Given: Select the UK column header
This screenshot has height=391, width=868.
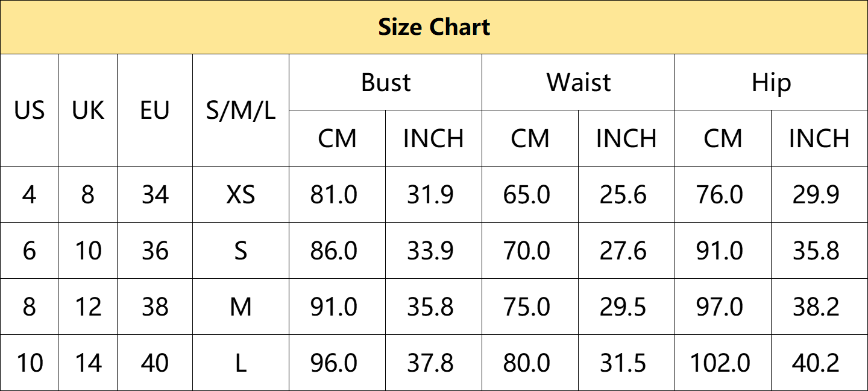Looking at the screenshot, I should (x=88, y=110).
